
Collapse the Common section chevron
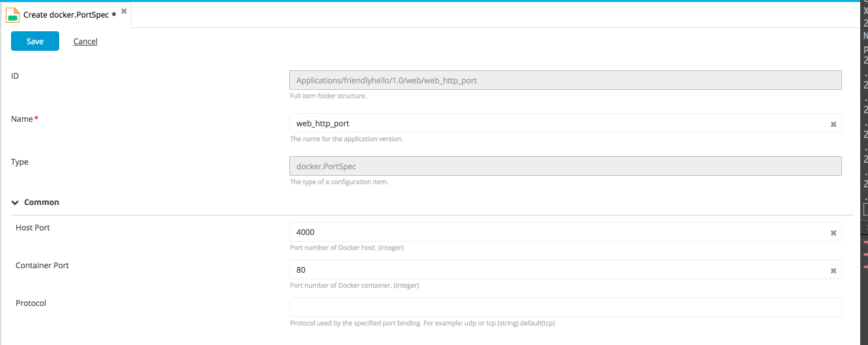pos(15,202)
